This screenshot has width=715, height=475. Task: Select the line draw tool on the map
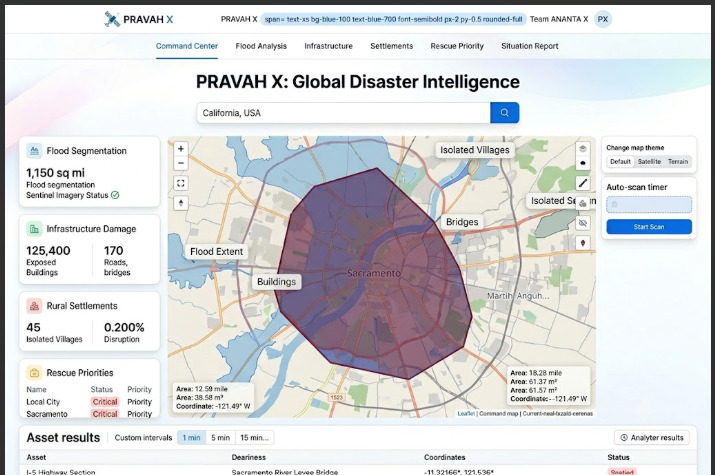pyautogui.click(x=583, y=183)
